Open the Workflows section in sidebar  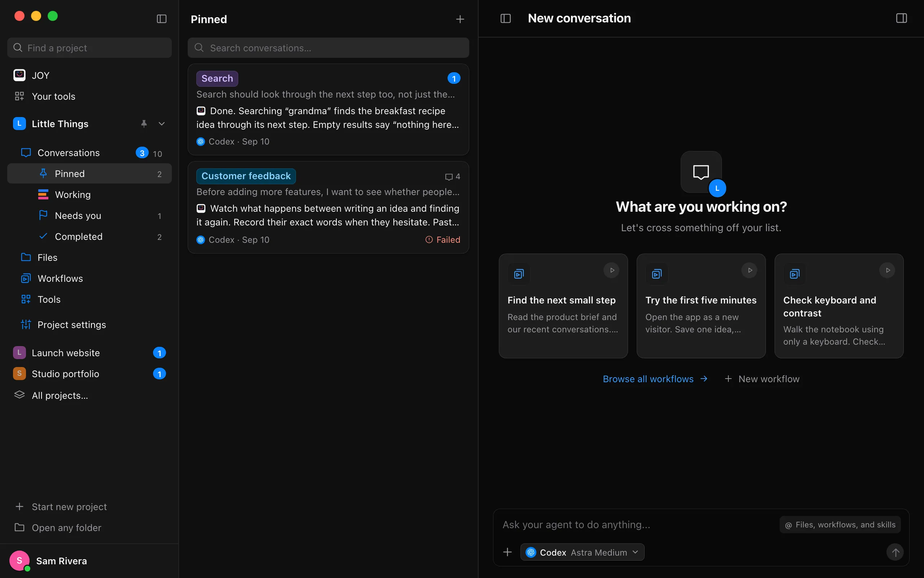pos(90,278)
